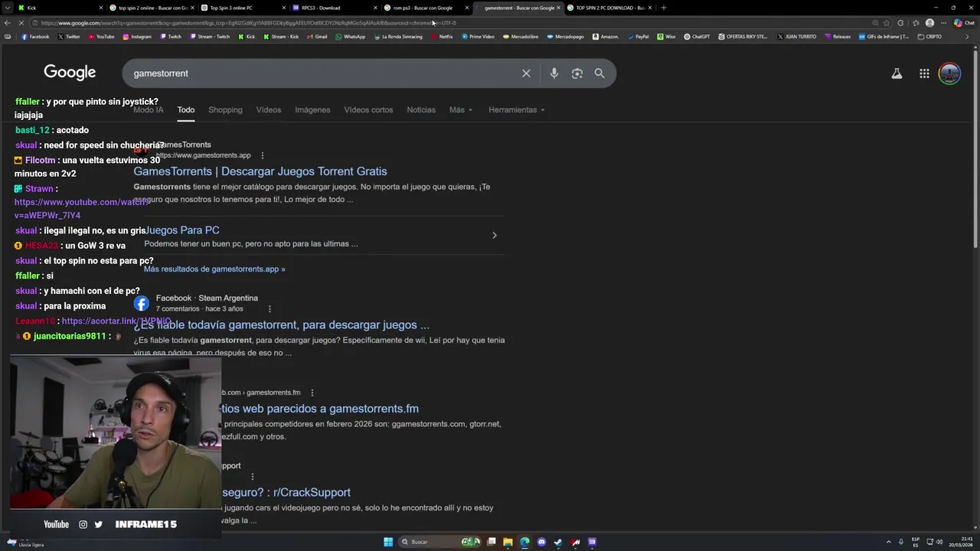Open Twitch bookmark in bookmarks bar
This screenshot has height=551, width=980.
[171, 37]
